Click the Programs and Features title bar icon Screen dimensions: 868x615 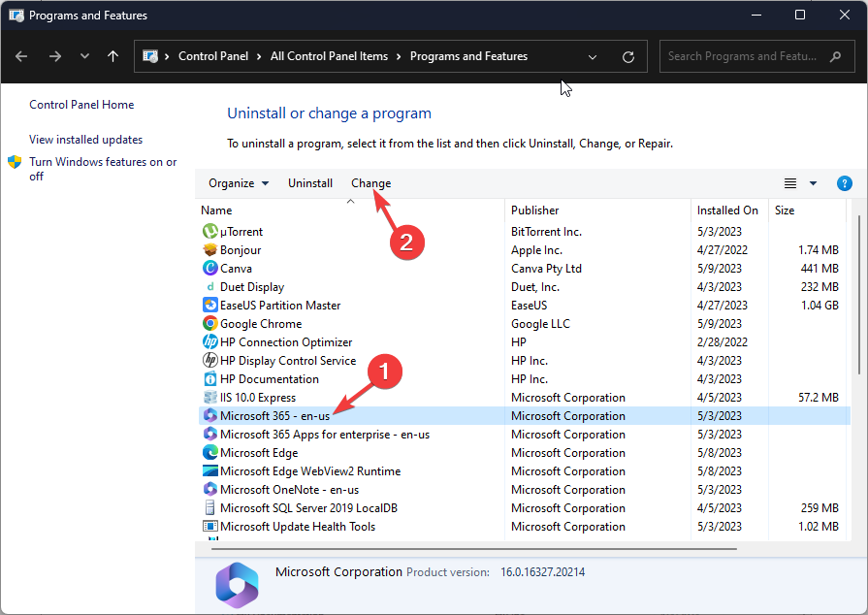click(x=16, y=15)
